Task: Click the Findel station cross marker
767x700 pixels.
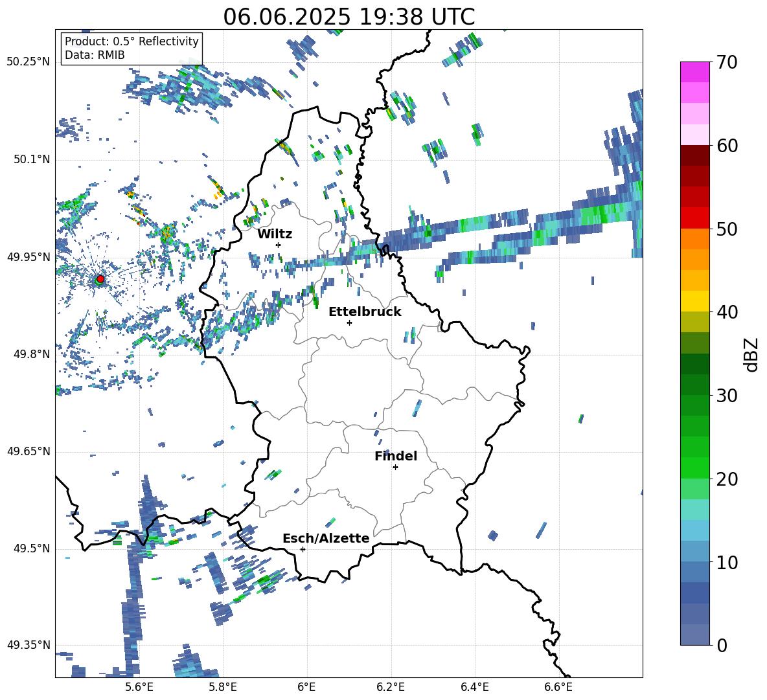Action: point(395,468)
